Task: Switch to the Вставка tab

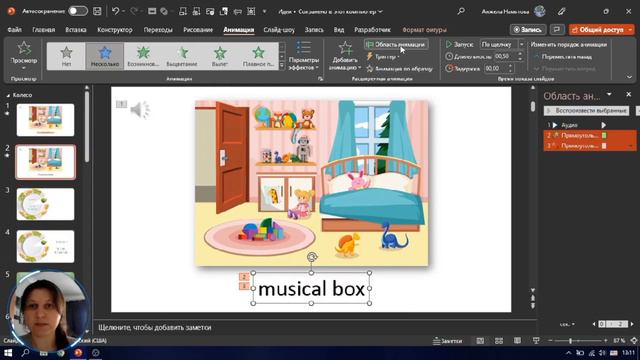Action: tap(76, 30)
